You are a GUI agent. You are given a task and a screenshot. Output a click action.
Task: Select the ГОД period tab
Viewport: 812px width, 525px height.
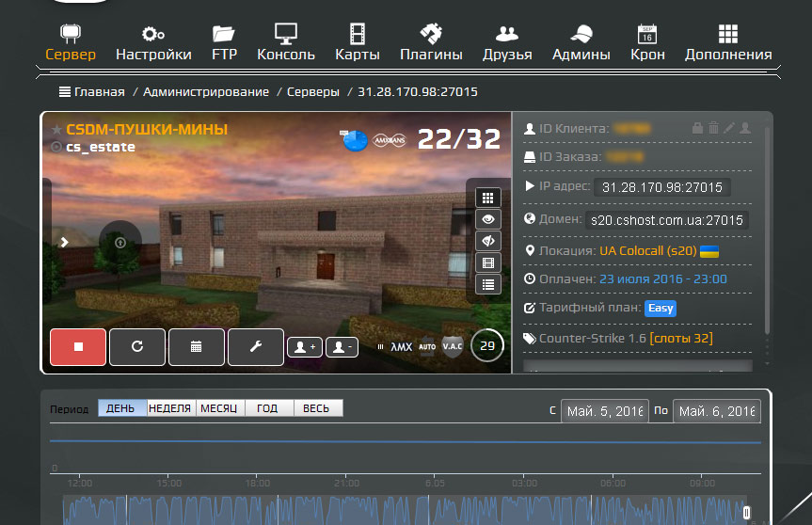point(269,408)
